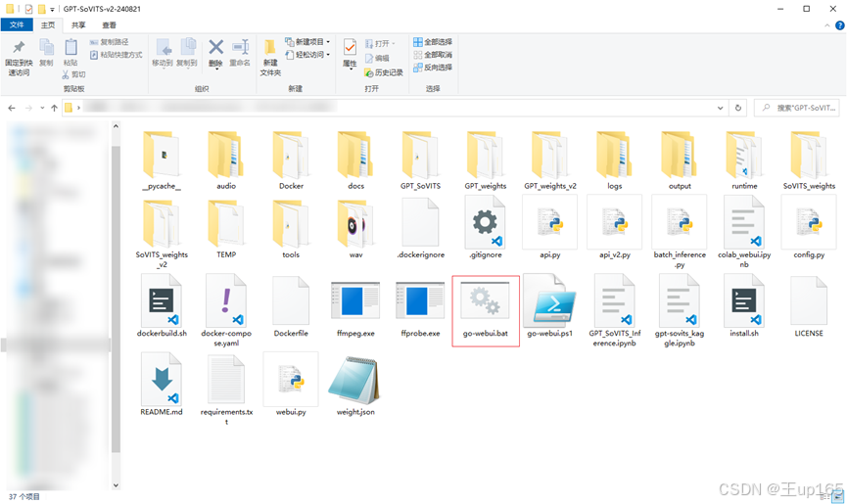Open the logs folder

615,160
